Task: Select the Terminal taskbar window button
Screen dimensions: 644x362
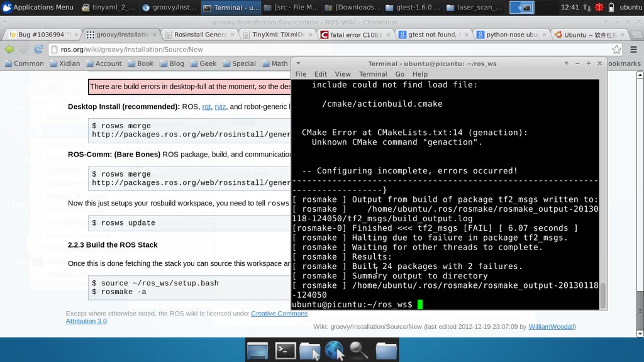Action: [231, 8]
